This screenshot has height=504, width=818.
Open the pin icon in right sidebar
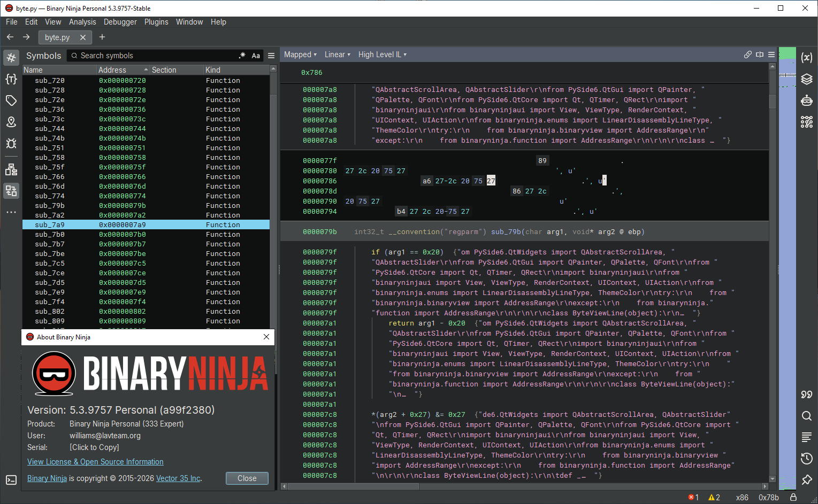pyautogui.click(x=807, y=480)
